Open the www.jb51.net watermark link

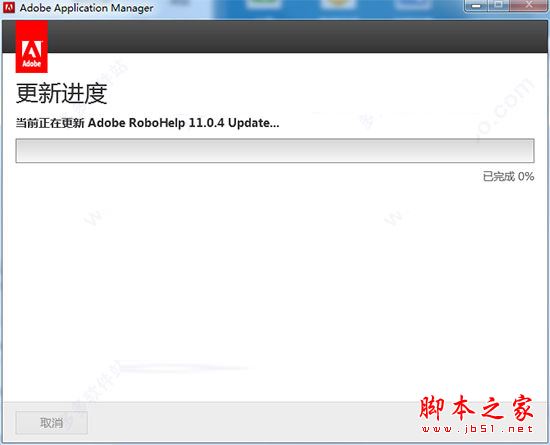[477, 429]
